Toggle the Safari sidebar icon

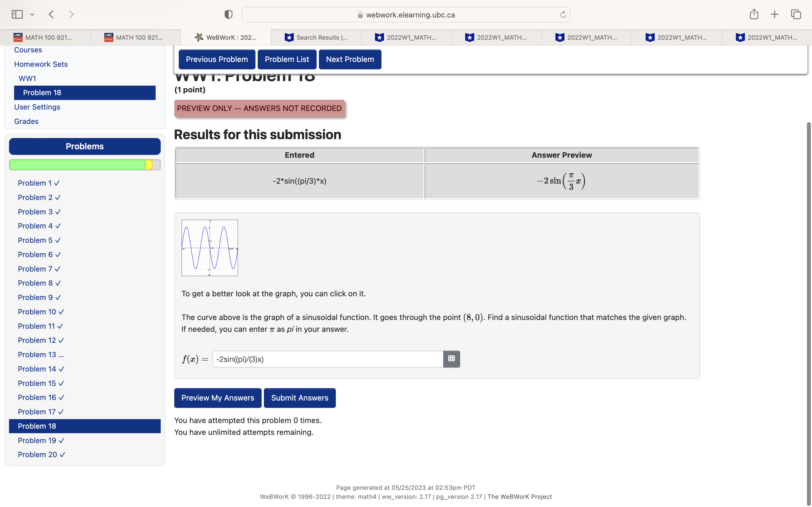click(x=17, y=14)
